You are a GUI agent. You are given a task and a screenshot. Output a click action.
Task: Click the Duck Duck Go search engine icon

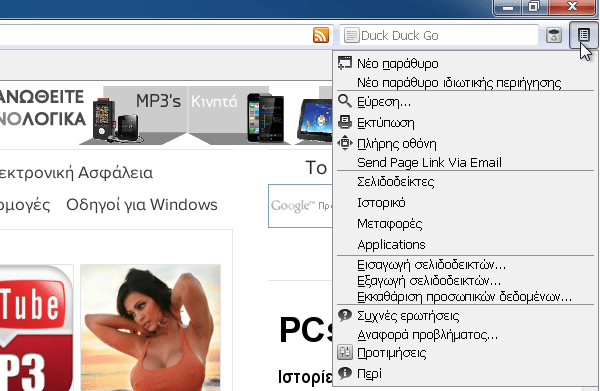click(x=351, y=35)
